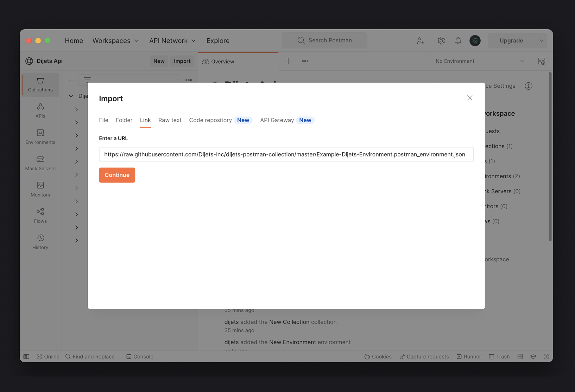Expand the API Network menu
Image resolution: width=575 pixels, height=392 pixels.
coord(172,41)
